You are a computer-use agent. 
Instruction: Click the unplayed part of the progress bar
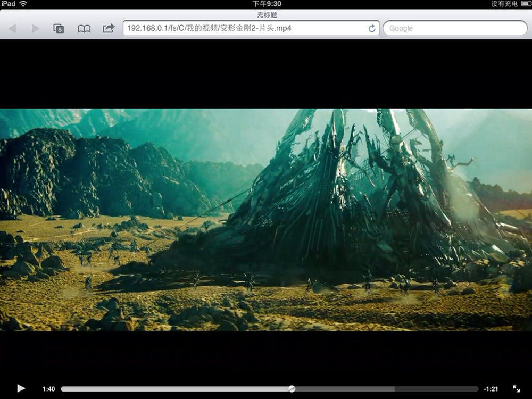coord(387,389)
